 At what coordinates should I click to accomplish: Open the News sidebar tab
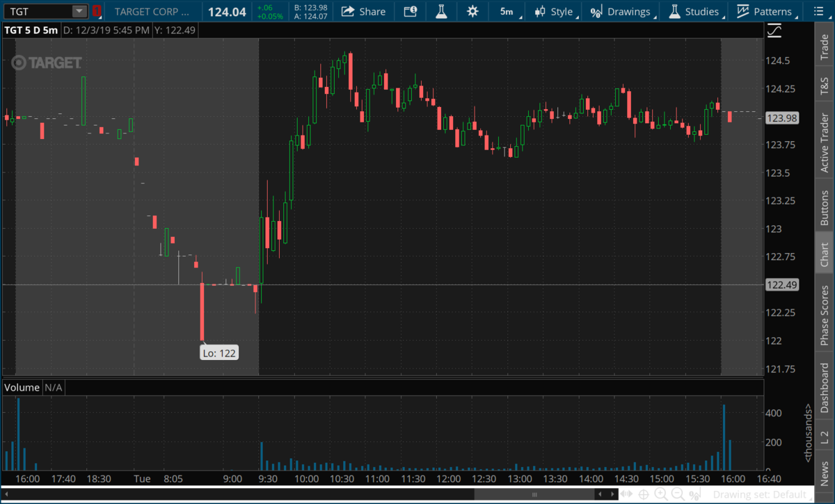(x=825, y=469)
